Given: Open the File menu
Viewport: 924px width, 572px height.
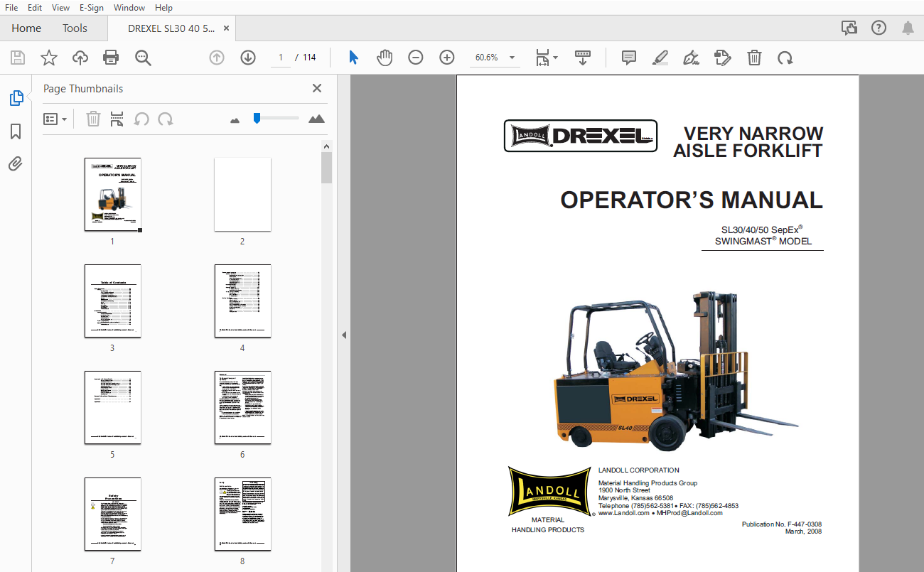Looking at the screenshot, I should [x=11, y=7].
